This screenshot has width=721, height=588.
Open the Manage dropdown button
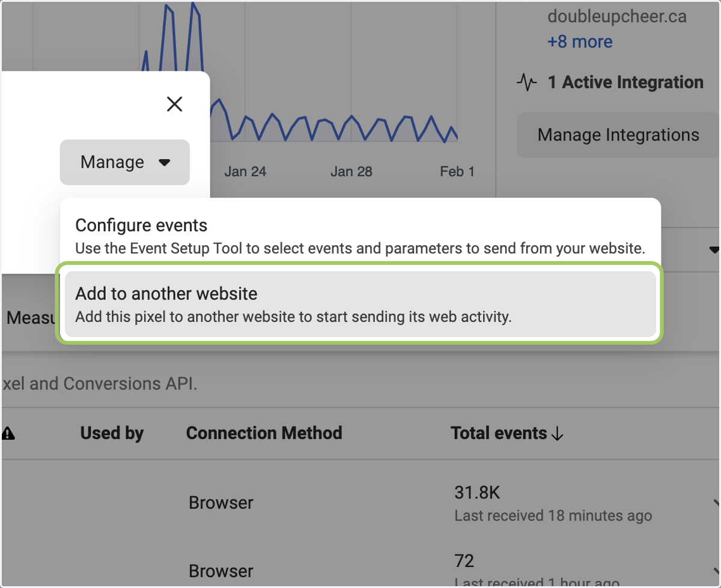click(x=125, y=162)
